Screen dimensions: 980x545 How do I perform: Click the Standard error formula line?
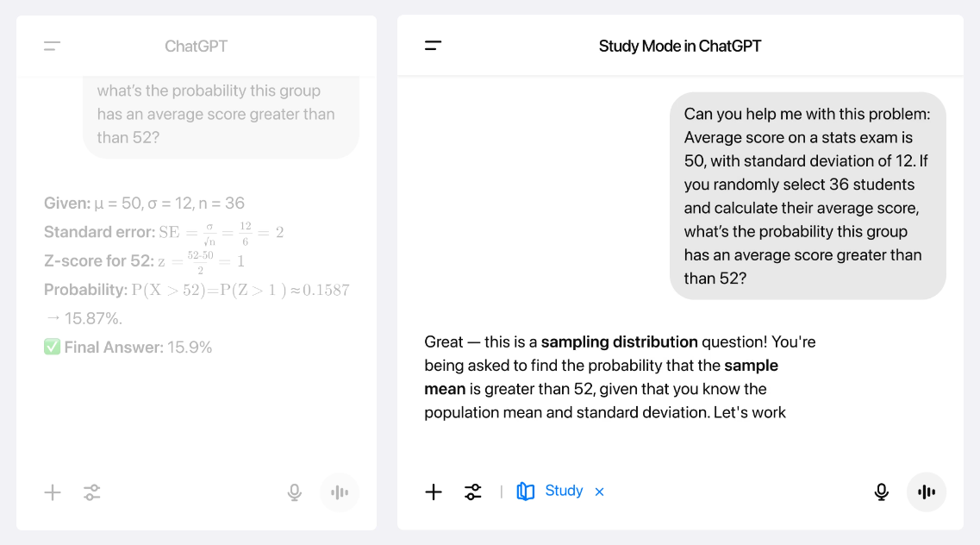click(x=164, y=233)
